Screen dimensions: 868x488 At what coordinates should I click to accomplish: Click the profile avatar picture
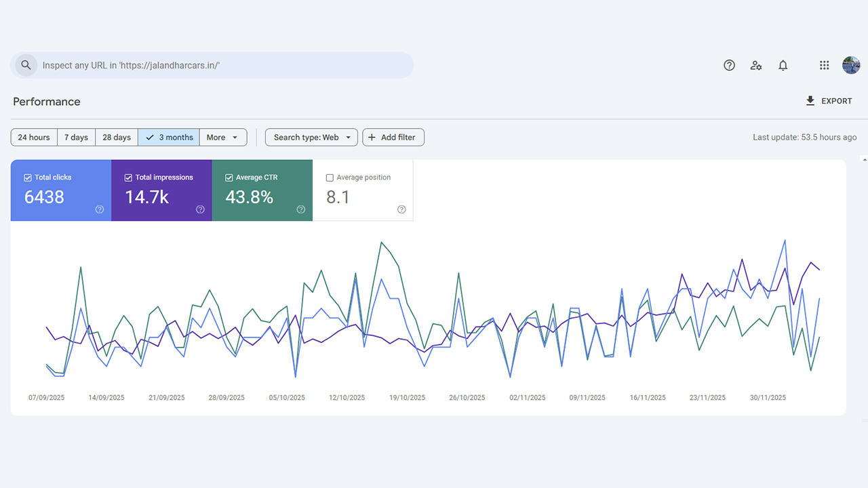click(x=851, y=65)
